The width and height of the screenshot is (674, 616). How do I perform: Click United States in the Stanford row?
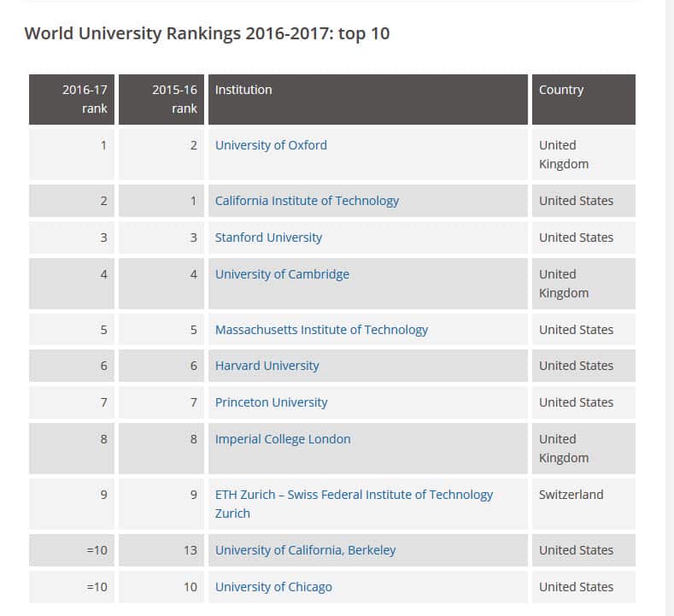click(x=576, y=238)
